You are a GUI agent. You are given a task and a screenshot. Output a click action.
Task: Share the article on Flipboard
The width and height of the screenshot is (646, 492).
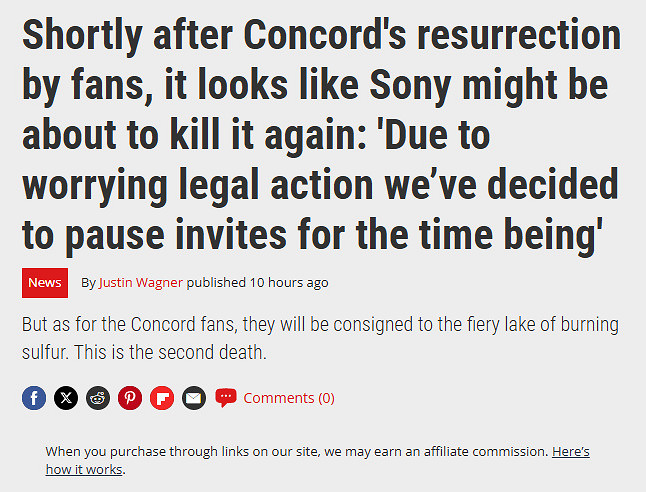(x=162, y=398)
